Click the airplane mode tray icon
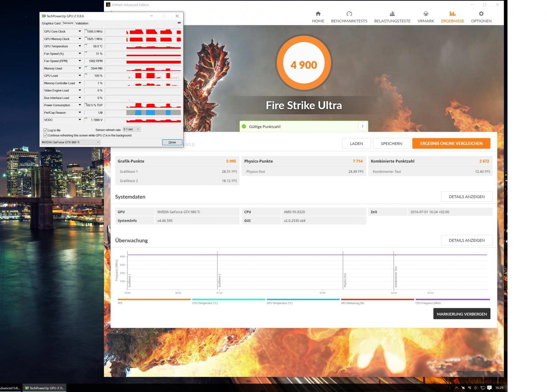 click(463, 388)
